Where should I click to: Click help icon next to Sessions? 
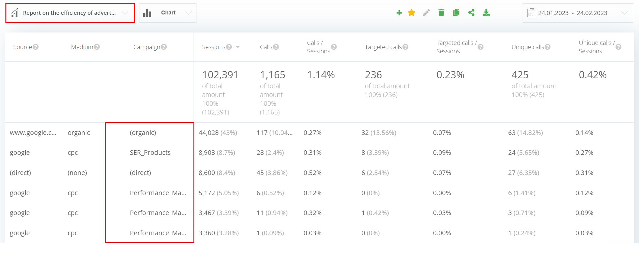pyautogui.click(x=229, y=47)
